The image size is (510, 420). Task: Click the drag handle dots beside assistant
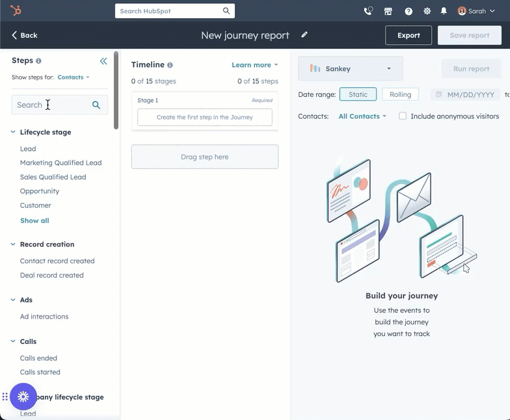tap(5, 397)
